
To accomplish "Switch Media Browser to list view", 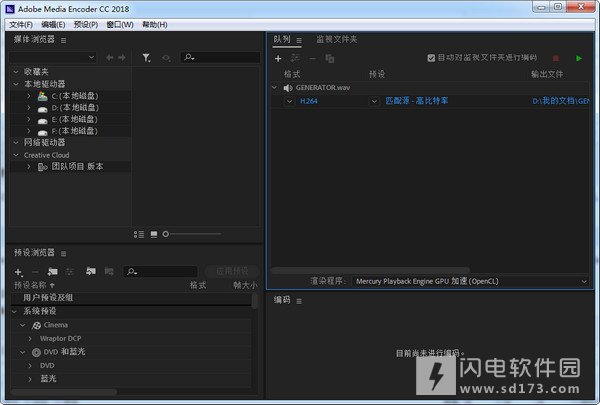I will 139,234.
